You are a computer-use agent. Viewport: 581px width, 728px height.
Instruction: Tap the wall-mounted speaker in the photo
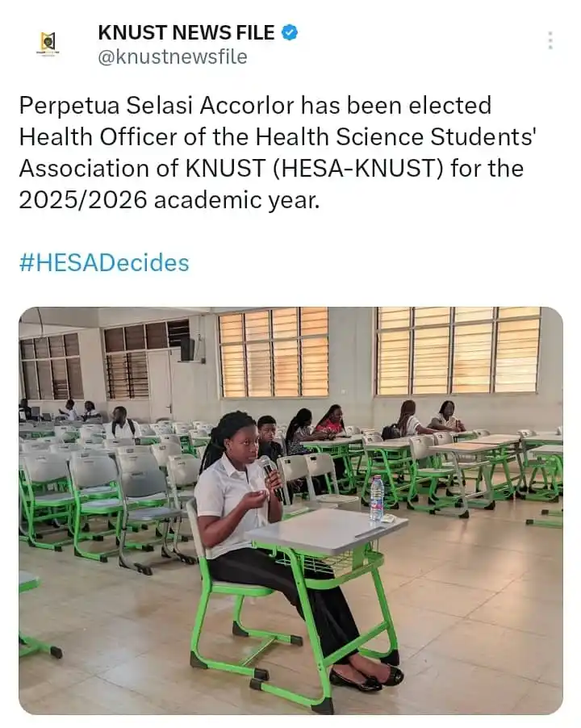pos(187,348)
